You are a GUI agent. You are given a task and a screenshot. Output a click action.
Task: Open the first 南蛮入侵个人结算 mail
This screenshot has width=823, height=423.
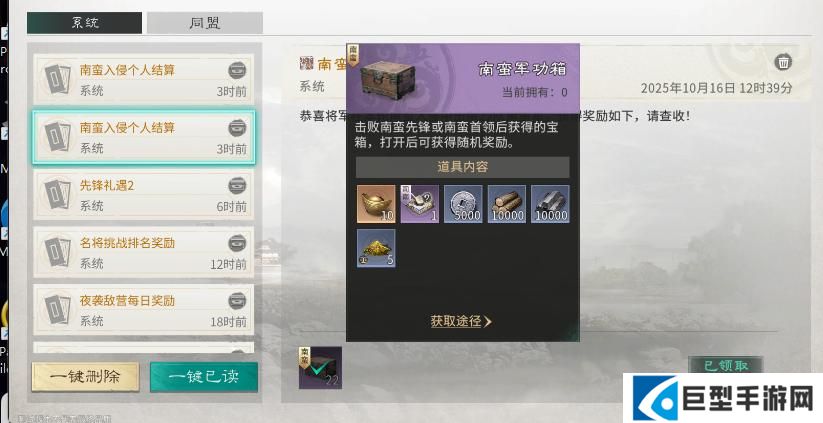144,79
